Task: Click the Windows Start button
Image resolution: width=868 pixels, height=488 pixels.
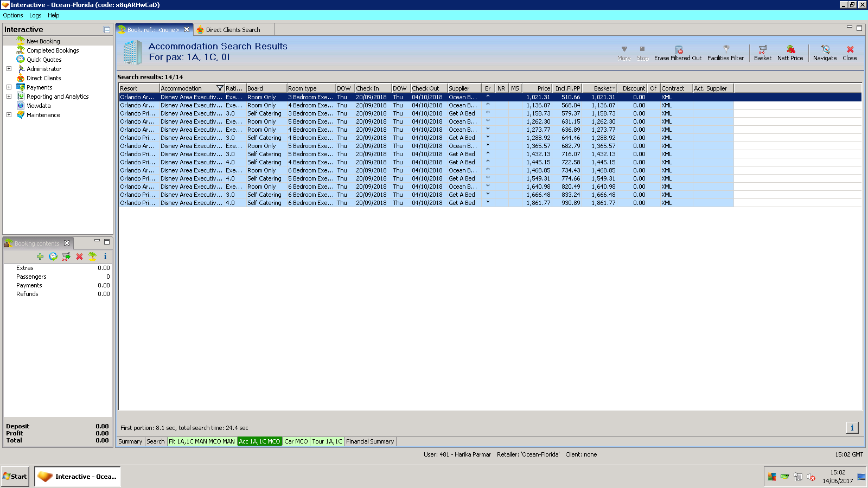Action: 15,477
